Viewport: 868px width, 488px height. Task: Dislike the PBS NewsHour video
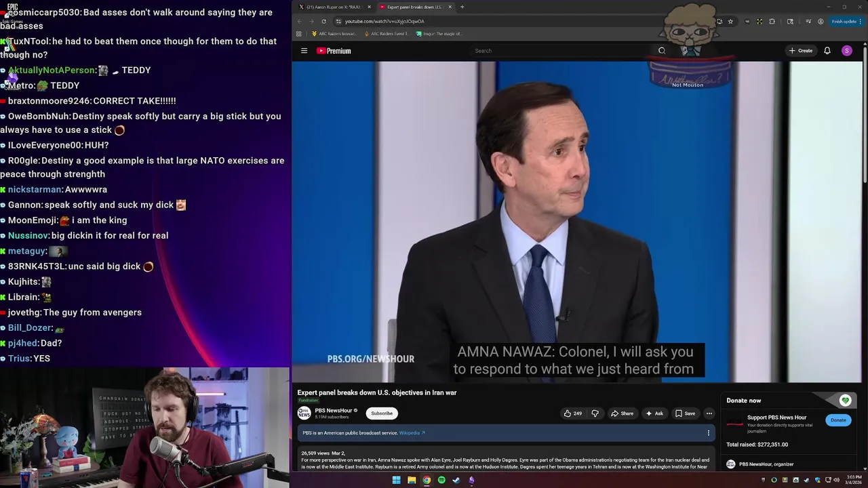point(595,413)
